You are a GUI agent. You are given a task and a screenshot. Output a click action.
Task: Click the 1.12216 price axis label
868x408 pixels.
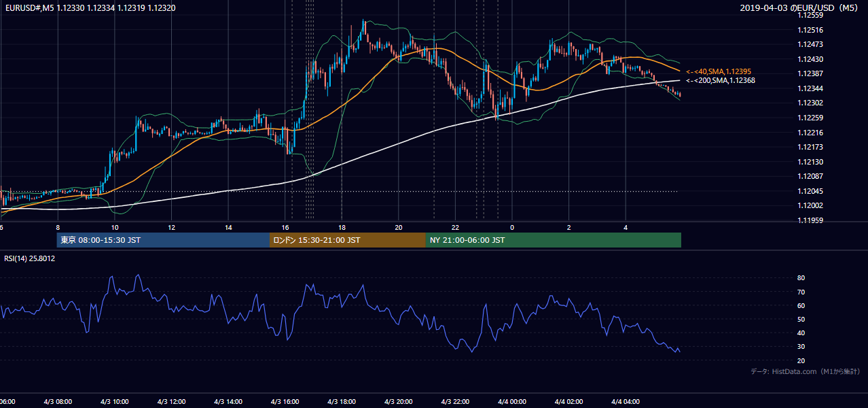click(x=811, y=133)
